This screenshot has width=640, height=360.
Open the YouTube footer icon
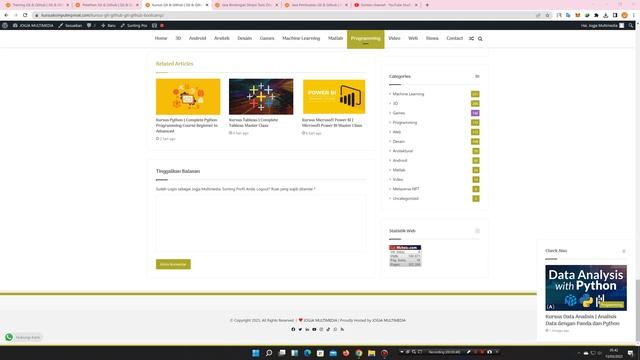314,329
